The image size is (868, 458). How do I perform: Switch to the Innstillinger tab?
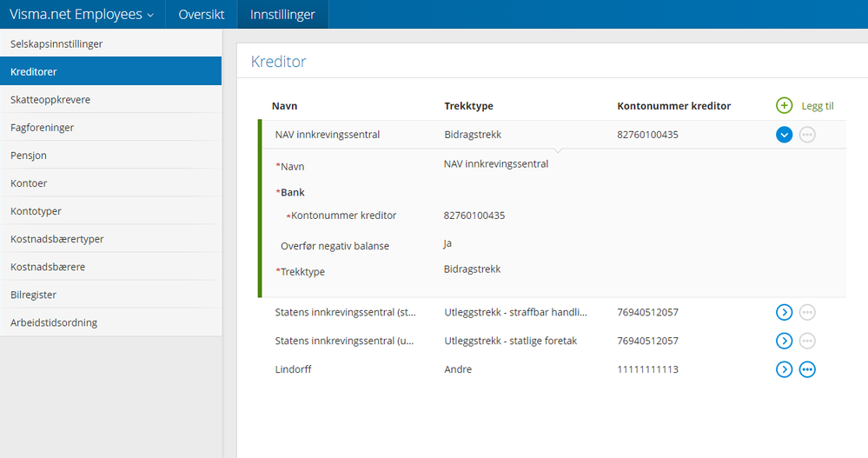(x=282, y=15)
